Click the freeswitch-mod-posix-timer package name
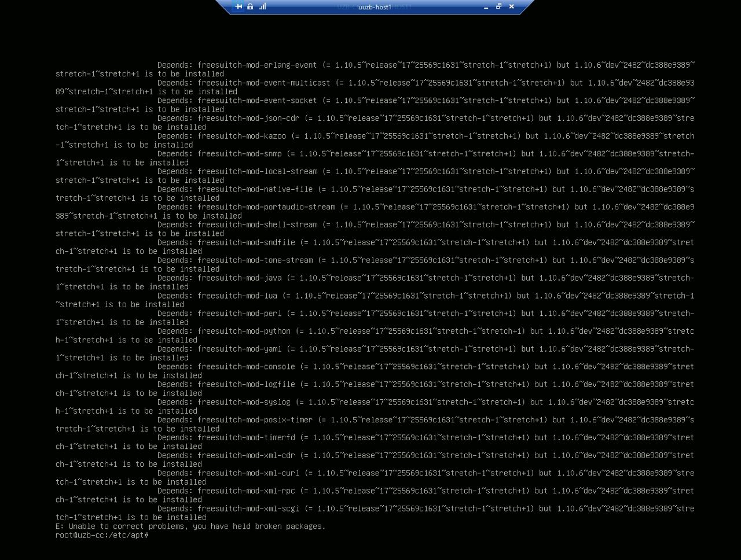Screen dimensions: 741x560 (255, 420)
